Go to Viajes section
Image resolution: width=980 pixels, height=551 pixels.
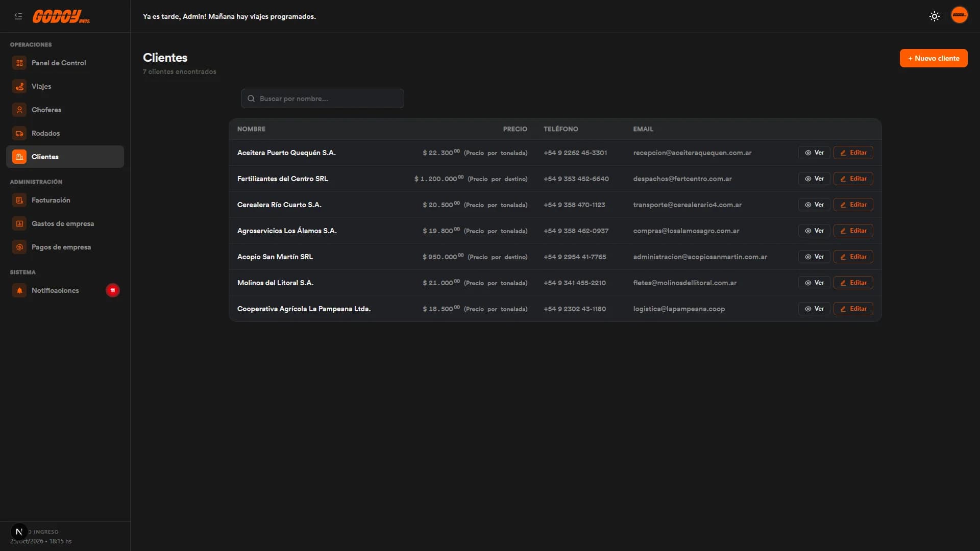[65, 86]
